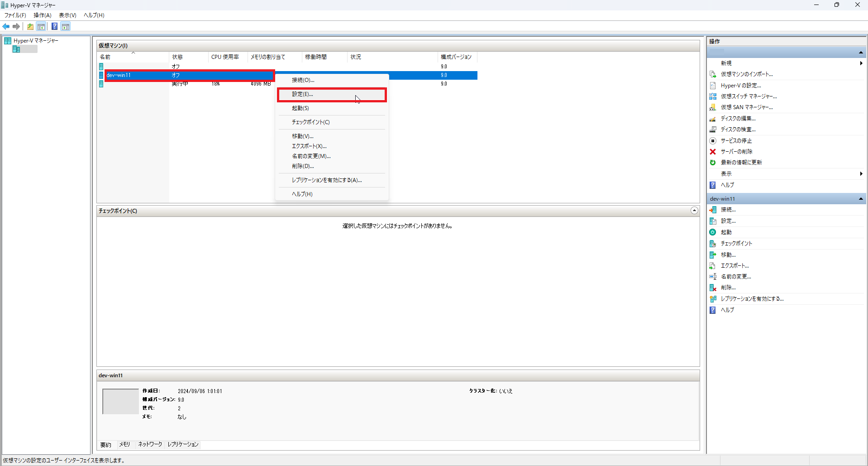Click the チェックポイント icon in dev-win11 actions
The image size is (868, 466).
point(713,244)
